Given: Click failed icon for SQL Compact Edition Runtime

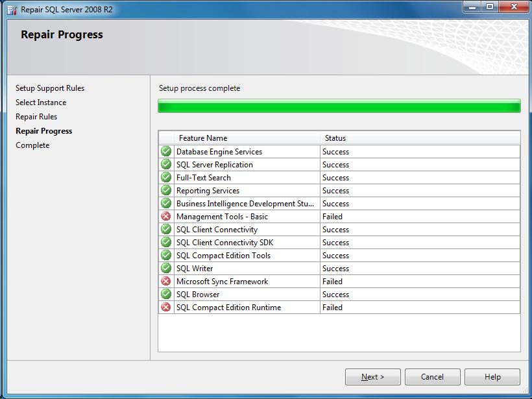Looking at the screenshot, I should tap(166, 307).
